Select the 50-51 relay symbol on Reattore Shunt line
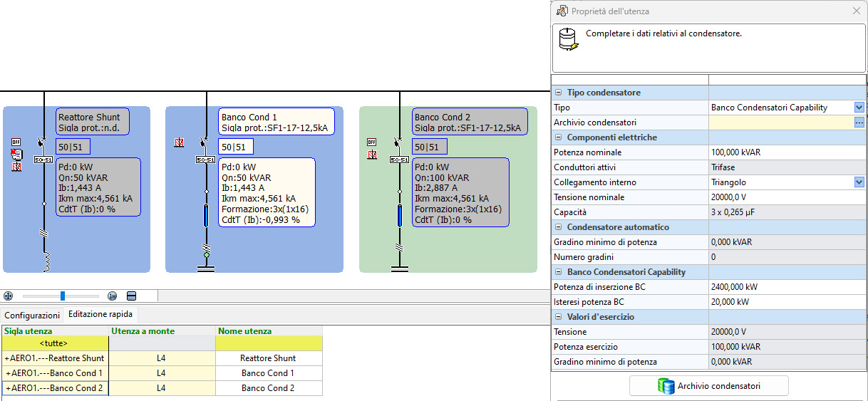868x401 pixels. click(43, 160)
